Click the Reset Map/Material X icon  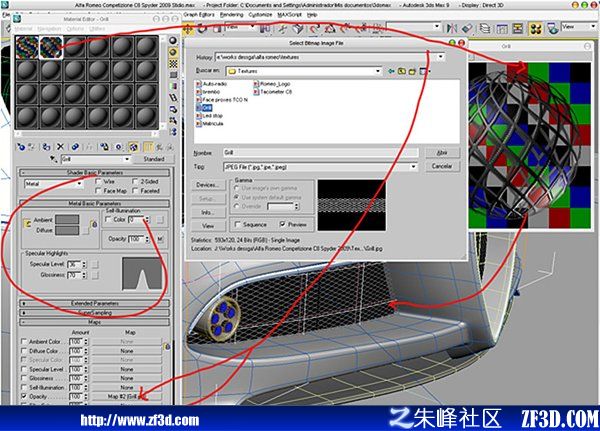pyautogui.click(x=60, y=147)
